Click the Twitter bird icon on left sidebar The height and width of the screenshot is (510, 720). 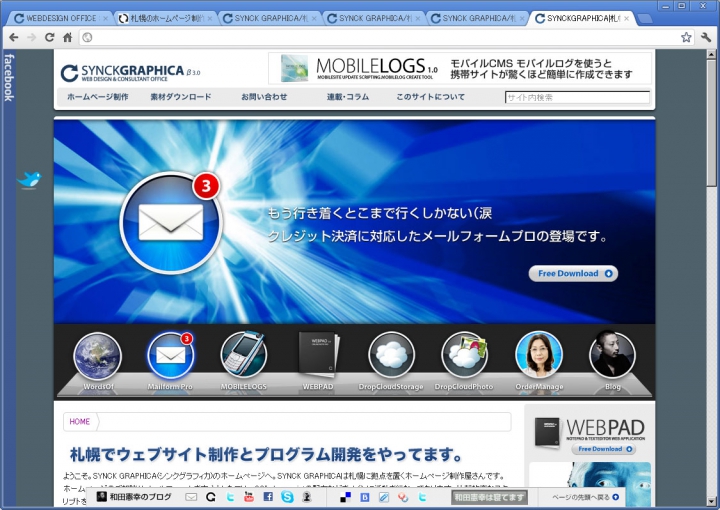(29, 179)
